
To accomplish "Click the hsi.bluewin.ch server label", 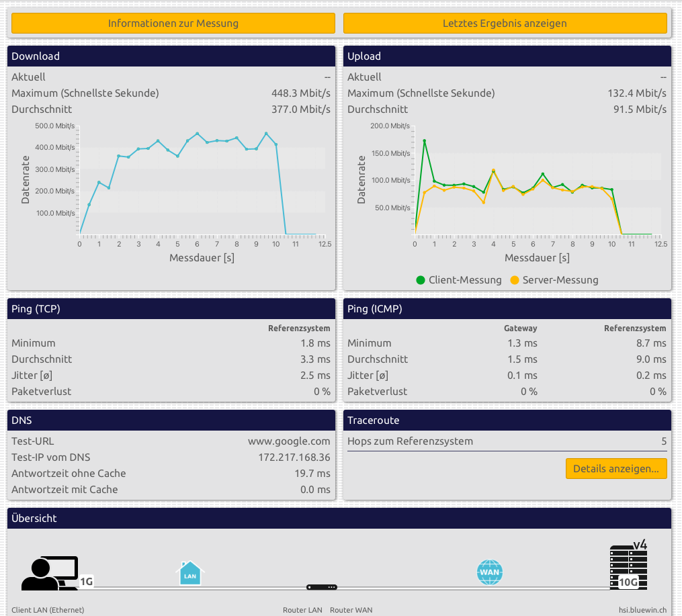I will pos(642,610).
